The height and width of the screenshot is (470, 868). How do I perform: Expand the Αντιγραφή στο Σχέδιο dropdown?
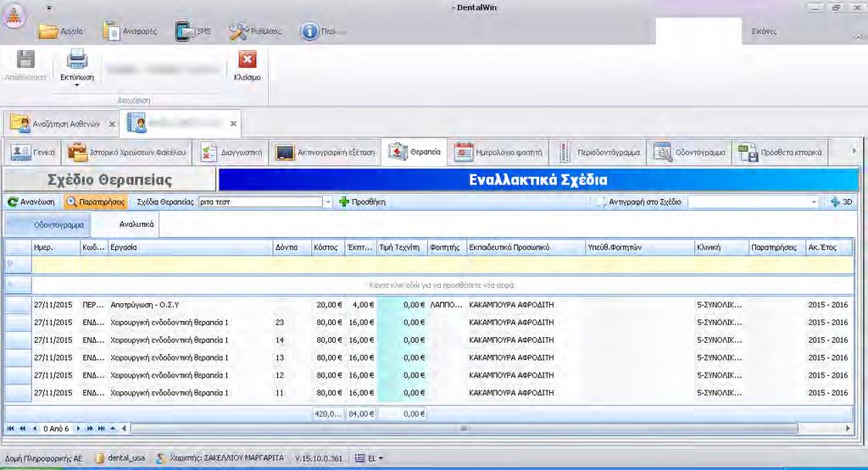[813, 202]
